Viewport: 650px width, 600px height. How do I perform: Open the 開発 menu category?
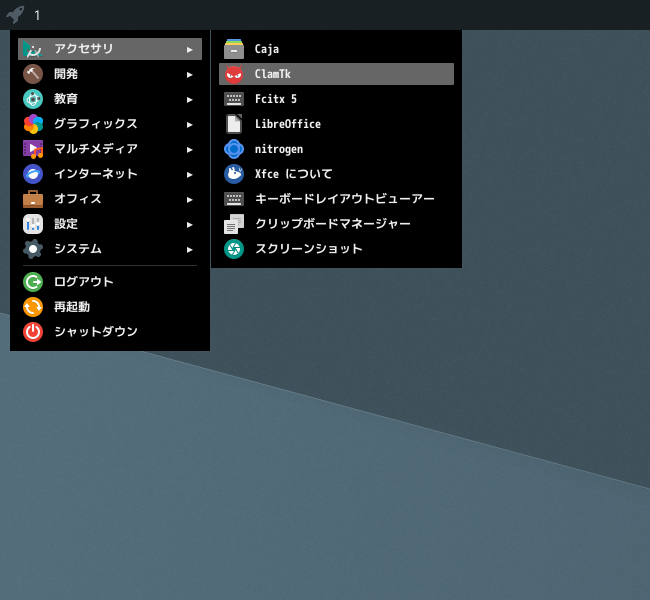coord(110,74)
